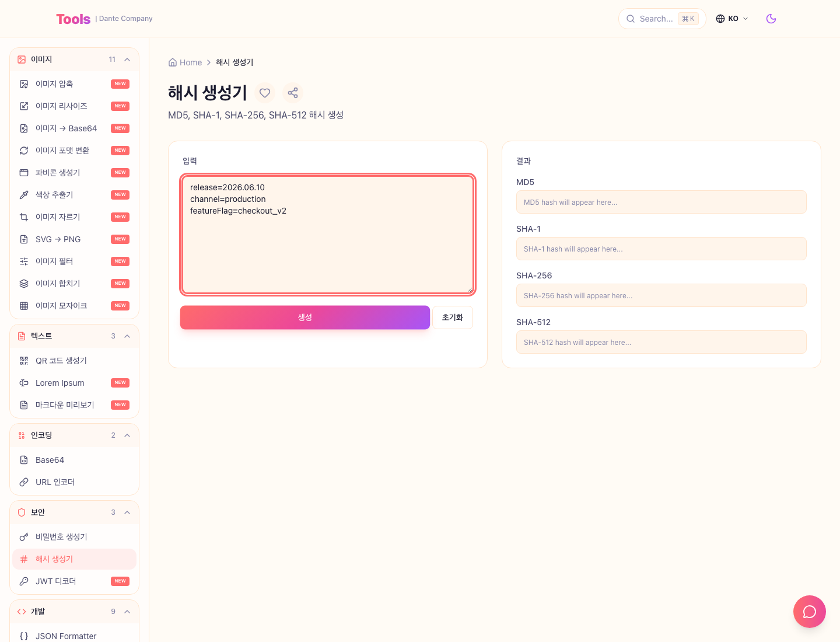840x642 pixels.
Task: Select the SHA-512 hash output field
Action: point(661,342)
